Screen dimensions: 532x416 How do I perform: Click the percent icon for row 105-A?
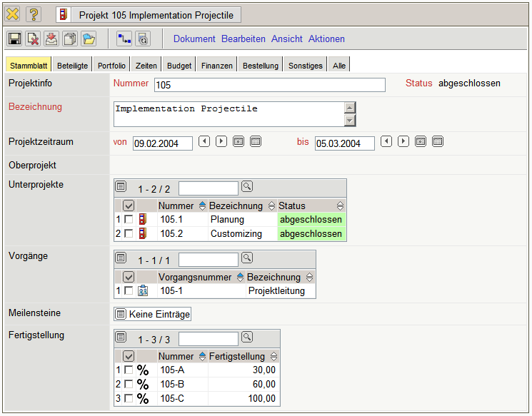143,370
